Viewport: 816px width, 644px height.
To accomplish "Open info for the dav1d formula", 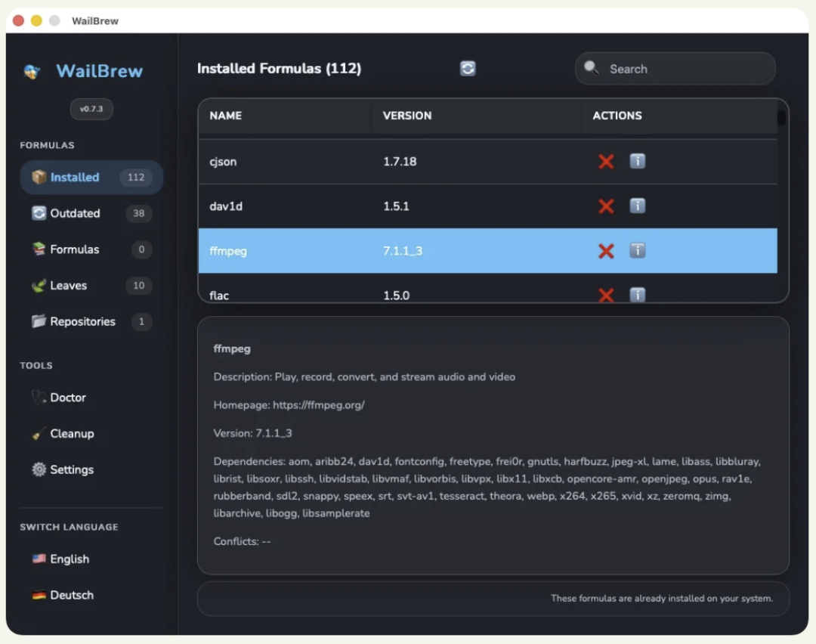I will click(638, 206).
